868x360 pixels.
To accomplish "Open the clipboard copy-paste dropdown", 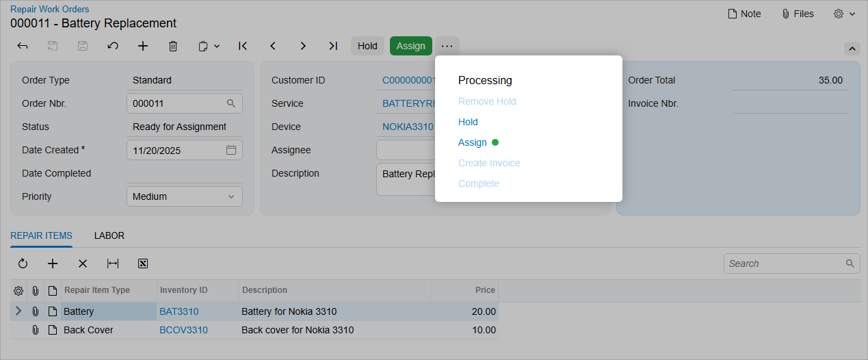I will (x=209, y=46).
